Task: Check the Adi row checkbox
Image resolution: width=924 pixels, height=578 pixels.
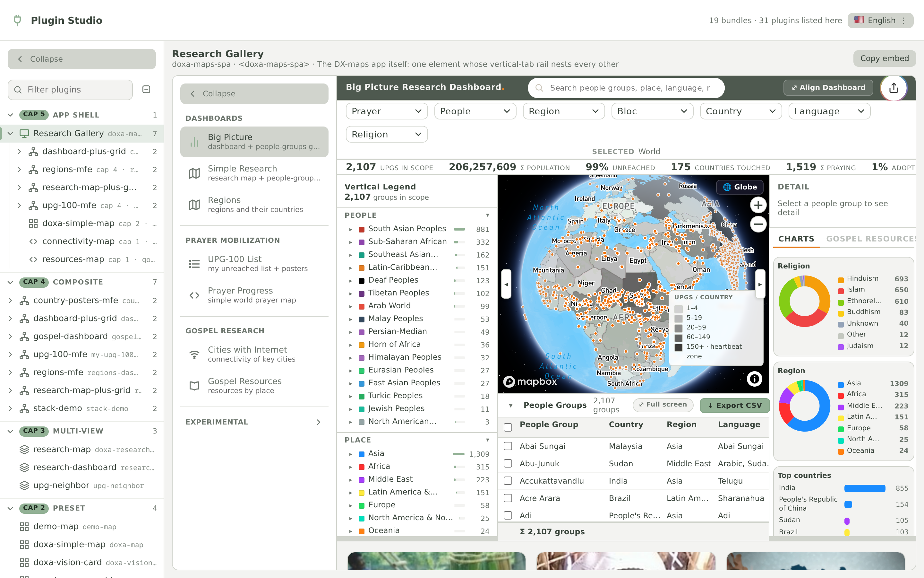Action: point(508,515)
